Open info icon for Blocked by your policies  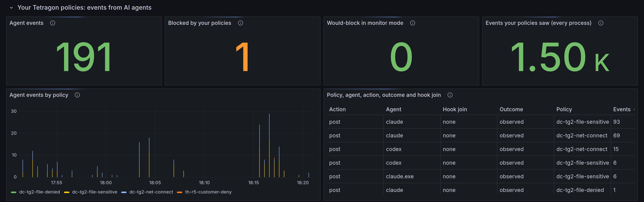241,23
